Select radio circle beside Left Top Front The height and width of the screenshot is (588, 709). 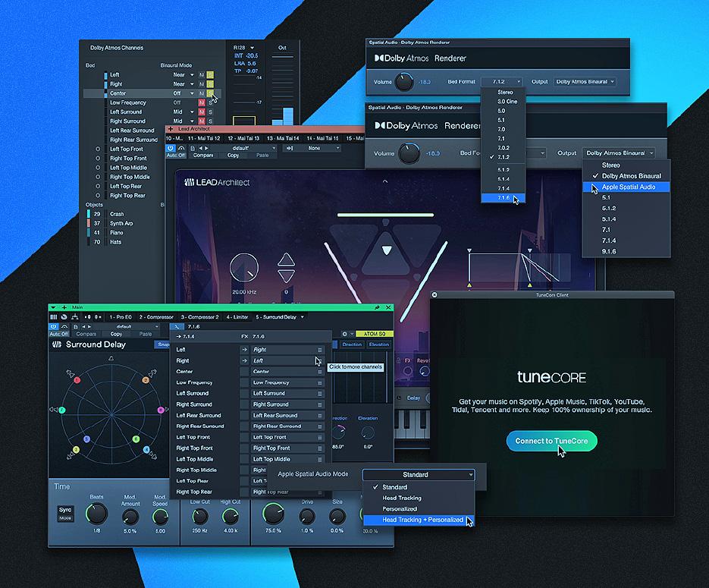tap(98, 149)
